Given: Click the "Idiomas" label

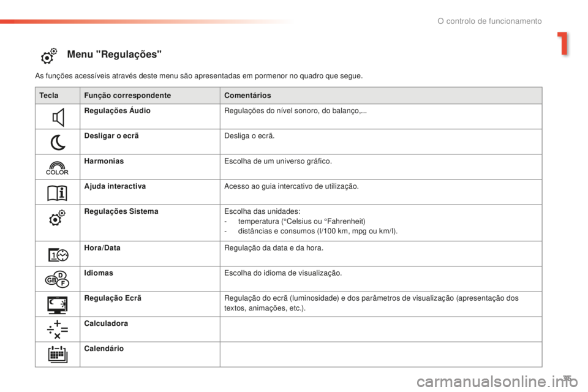Looking at the screenshot, I should coord(99,273).
